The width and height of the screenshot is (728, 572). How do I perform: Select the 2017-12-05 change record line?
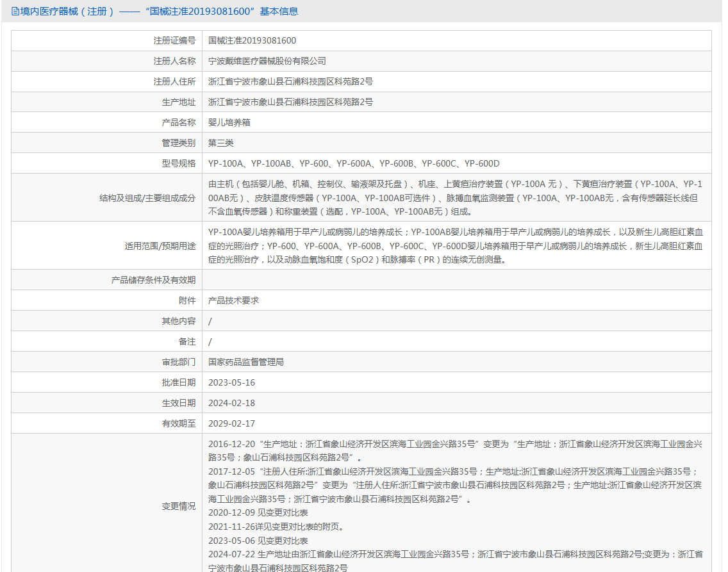click(x=455, y=486)
